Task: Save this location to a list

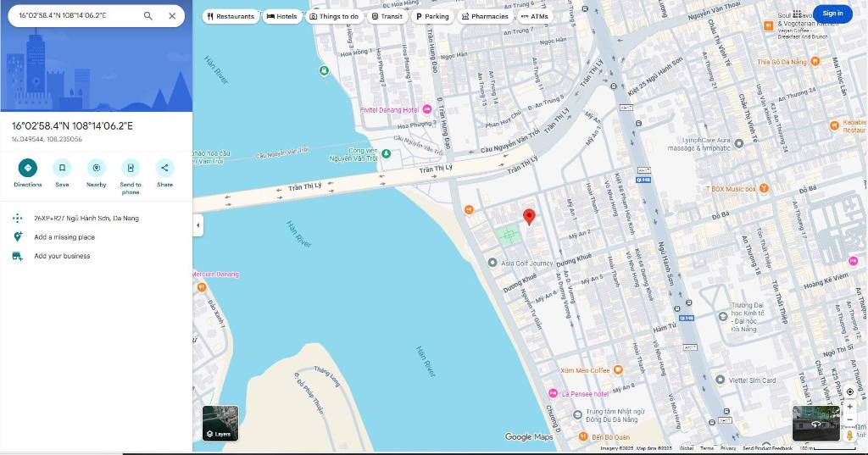Action: pos(62,168)
